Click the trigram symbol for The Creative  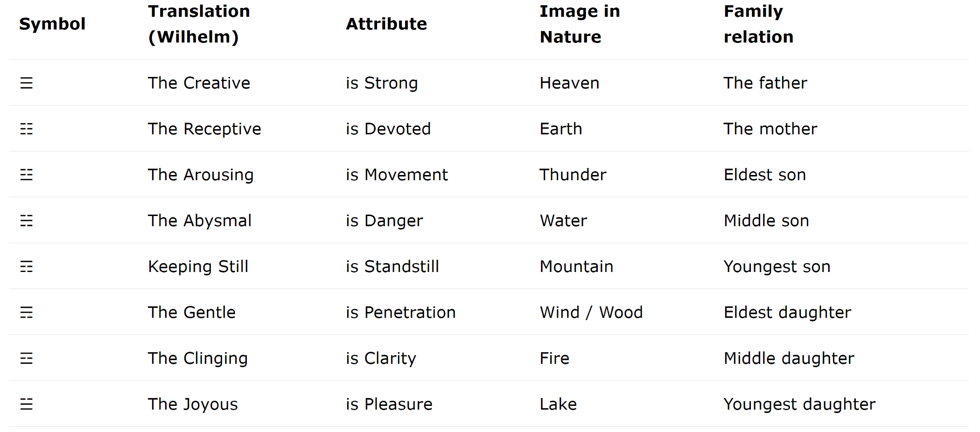tap(27, 83)
